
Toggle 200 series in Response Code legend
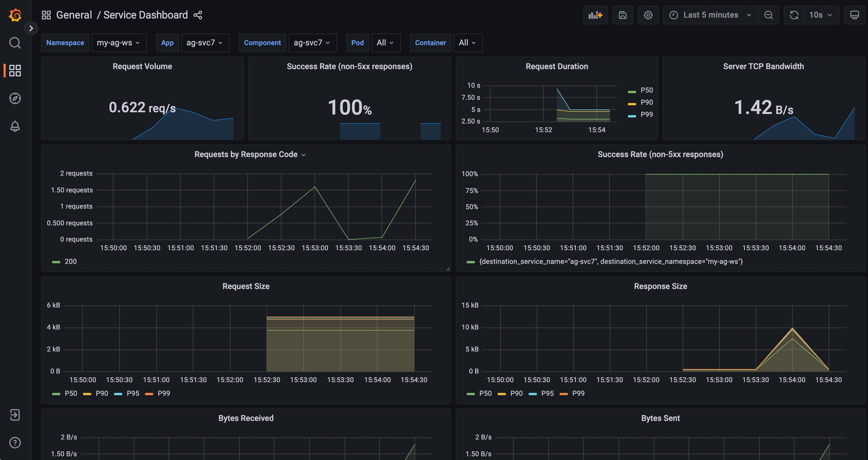click(x=70, y=261)
